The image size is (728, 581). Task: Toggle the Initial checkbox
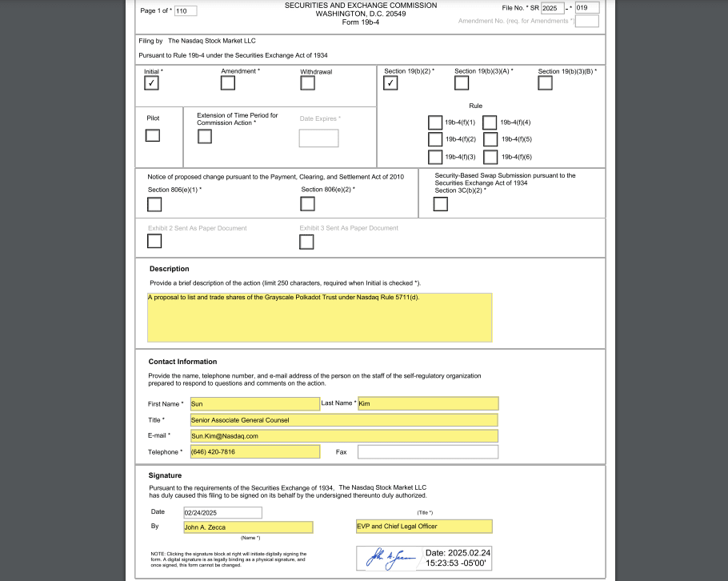pyautogui.click(x=151, y=83)
